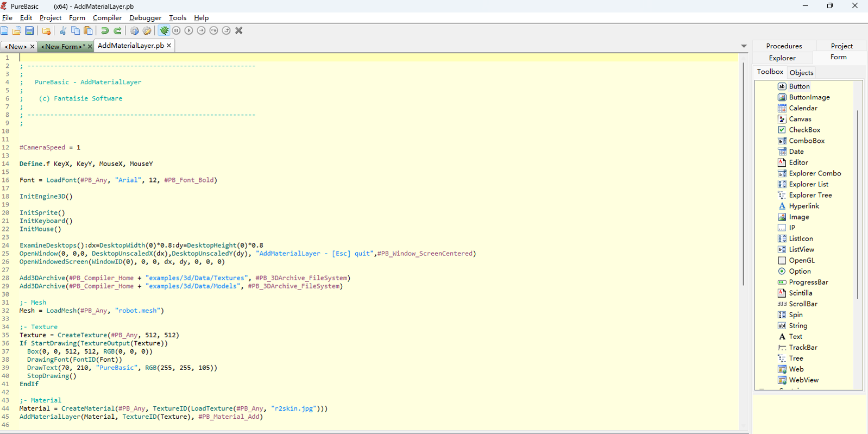Viewport: 868px width, 434px height.
Task: Pick the Hyperlink gadget in toolbox
Action: (804, 206)
